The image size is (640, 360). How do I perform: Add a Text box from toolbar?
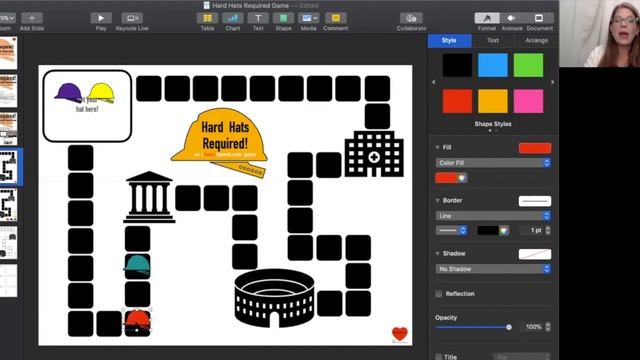(258, 18)
